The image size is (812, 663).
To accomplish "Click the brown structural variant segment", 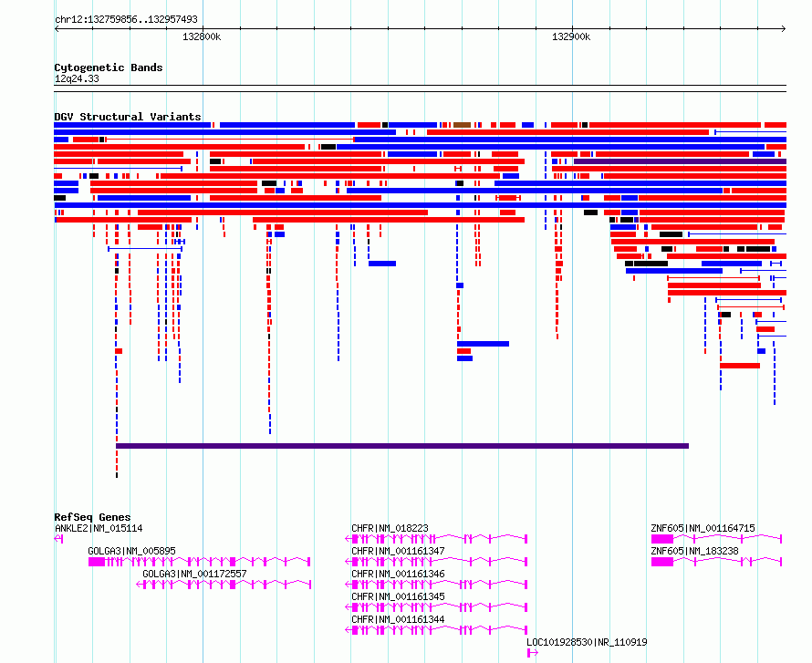I will (462, 125).
